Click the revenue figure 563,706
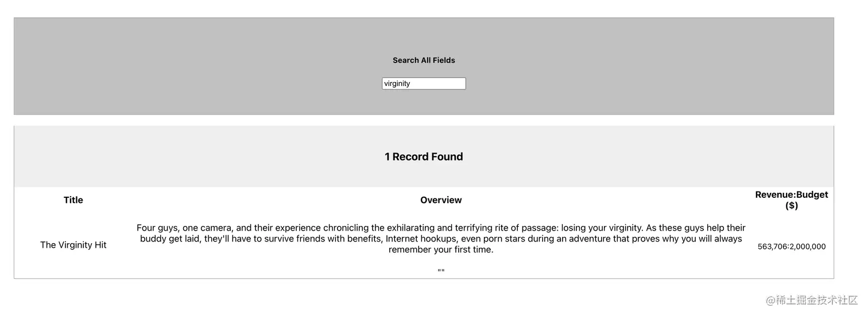 [x=772, y=247]
